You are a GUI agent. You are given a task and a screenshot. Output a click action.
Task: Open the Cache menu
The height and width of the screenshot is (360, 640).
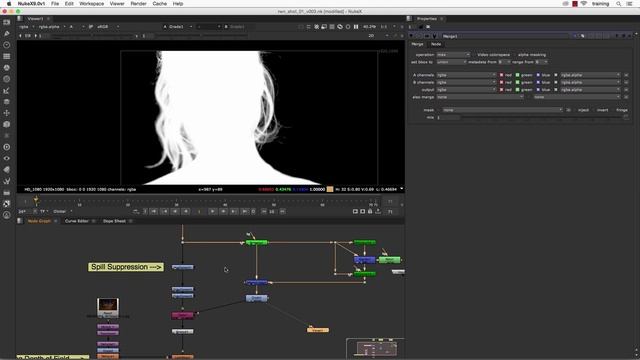(160, 4)
